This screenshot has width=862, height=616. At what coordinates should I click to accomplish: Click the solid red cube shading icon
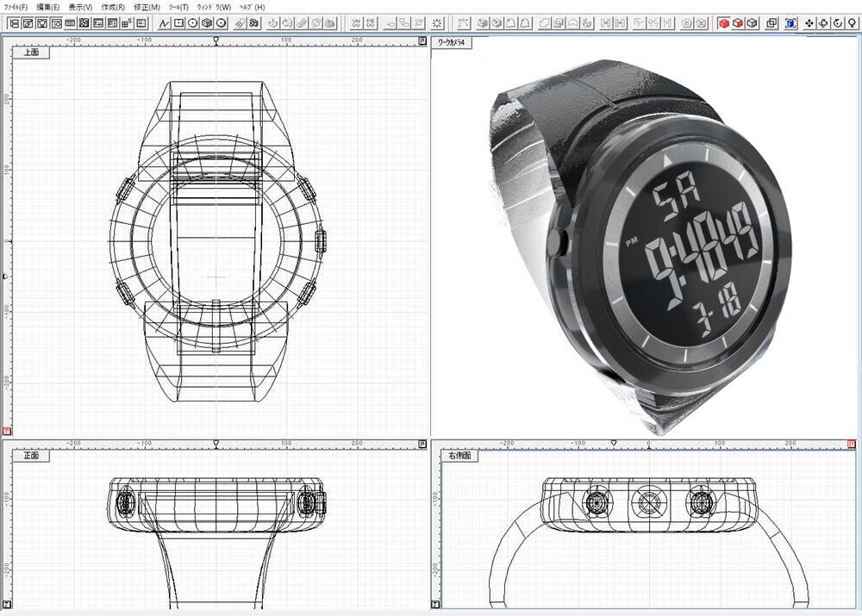click(x=724, y=23)
